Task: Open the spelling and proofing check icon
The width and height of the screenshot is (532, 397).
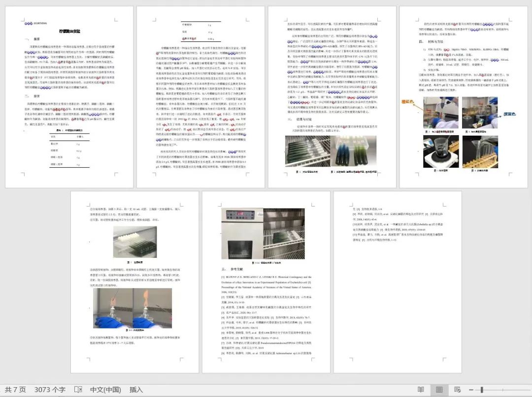Action: 78,390
